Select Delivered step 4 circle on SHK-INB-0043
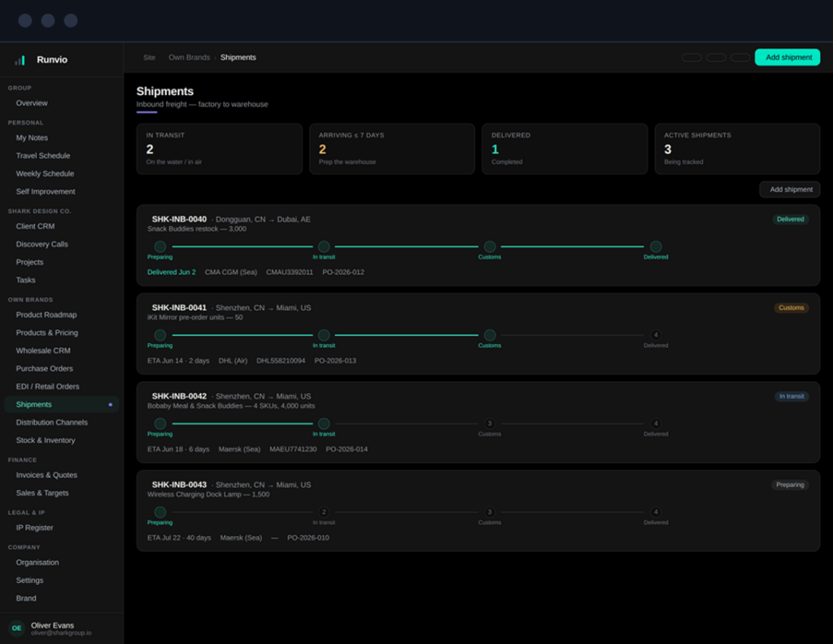 [x=656, y=512]
